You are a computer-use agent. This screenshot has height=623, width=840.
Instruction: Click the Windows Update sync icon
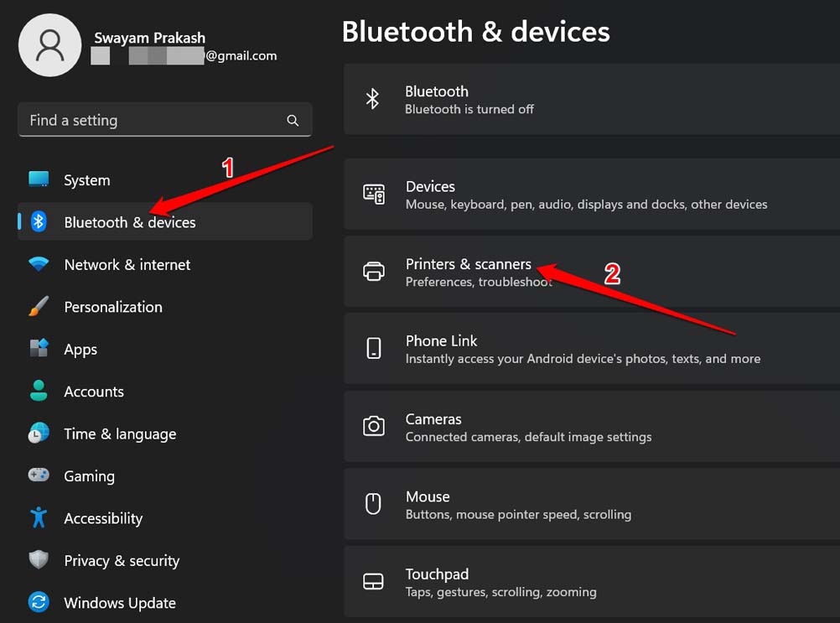coord(39,603)
